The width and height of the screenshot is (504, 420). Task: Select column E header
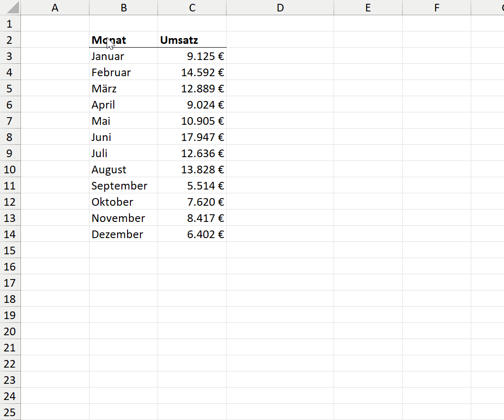point(368,8)
